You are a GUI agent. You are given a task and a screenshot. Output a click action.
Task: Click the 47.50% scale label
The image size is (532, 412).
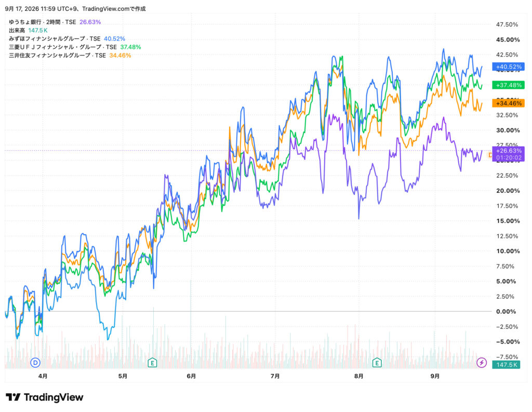pos(507,24)
